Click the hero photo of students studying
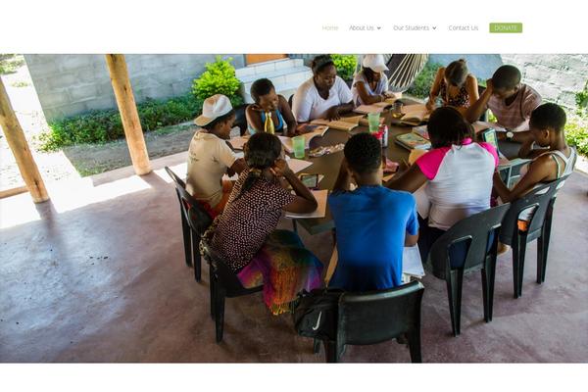Viewport: 588px width, 392px height. point(294,208)
